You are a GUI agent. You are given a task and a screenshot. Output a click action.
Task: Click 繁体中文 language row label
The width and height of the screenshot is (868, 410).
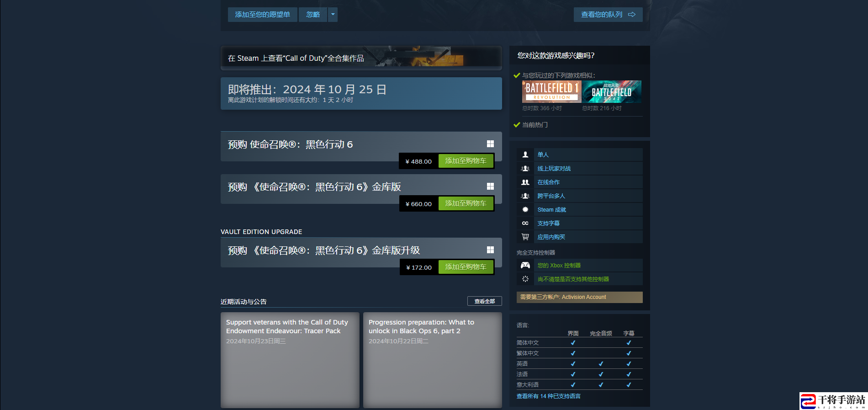tap(528, 353)
